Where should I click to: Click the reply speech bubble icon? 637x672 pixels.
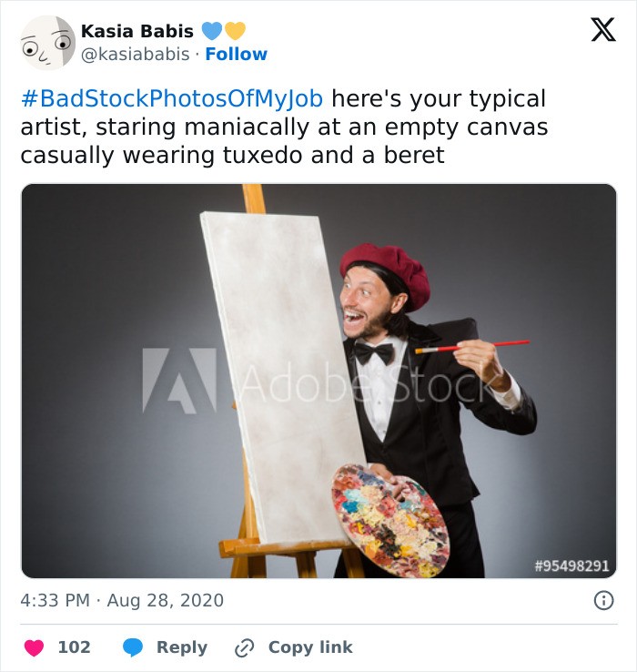134,647
